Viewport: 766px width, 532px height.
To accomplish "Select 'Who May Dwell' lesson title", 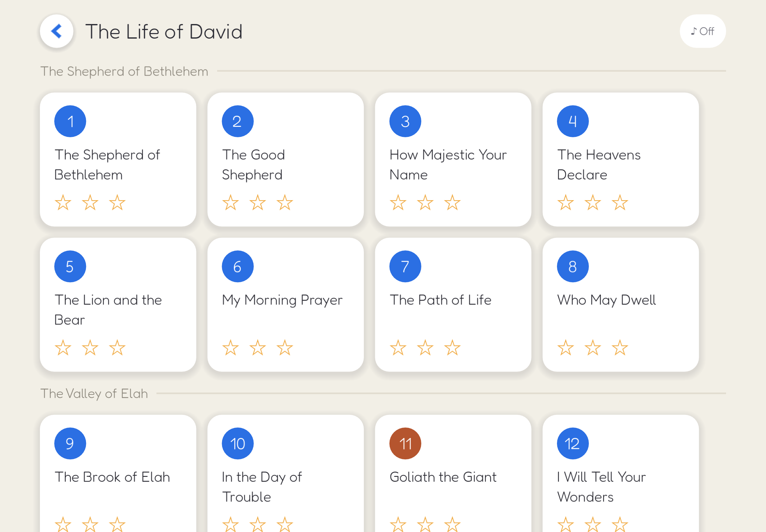I will click(x=606, y=300).
